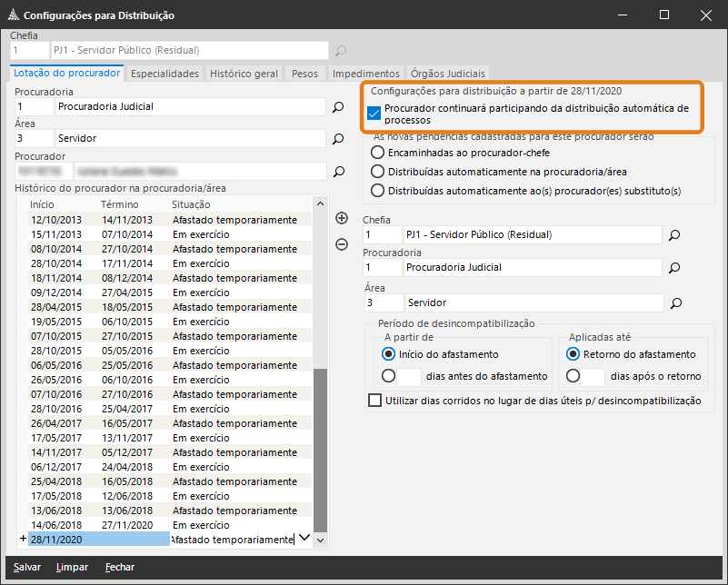Viewport: 728px width, 585px height.
Task: Select Encaminhadas ao procurador-chefe option
Action: pos(378,152)
